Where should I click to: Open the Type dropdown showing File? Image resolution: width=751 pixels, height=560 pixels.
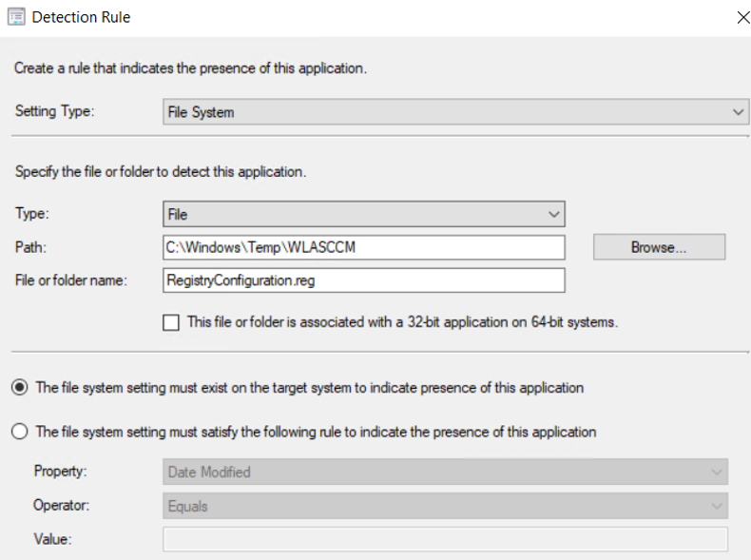(x=363, y=214)
